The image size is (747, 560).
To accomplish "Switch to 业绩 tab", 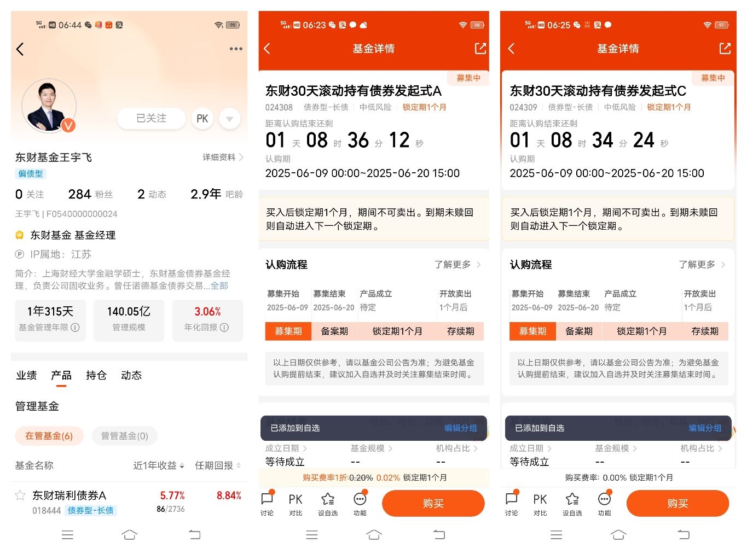I will (x=26, y=375).
